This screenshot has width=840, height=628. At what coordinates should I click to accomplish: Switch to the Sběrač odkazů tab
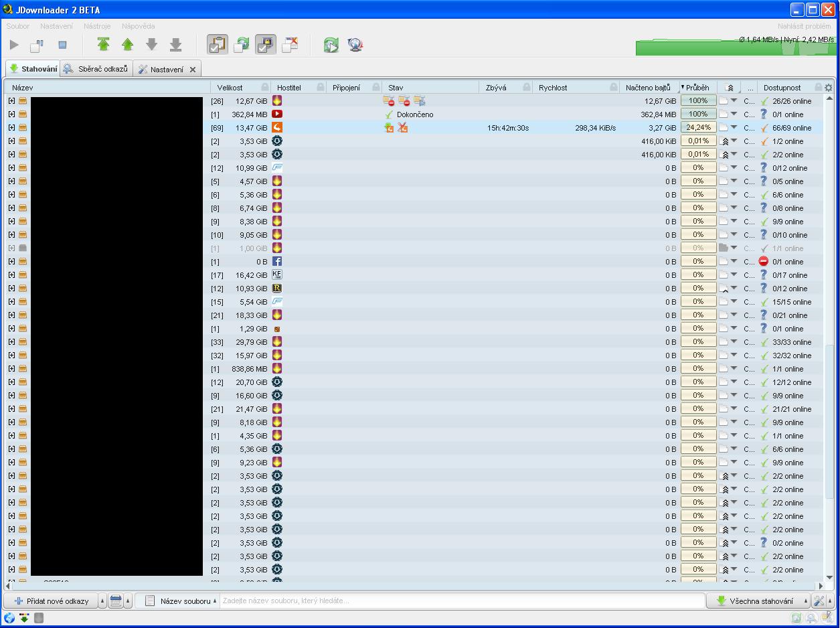tap(96, 69)
